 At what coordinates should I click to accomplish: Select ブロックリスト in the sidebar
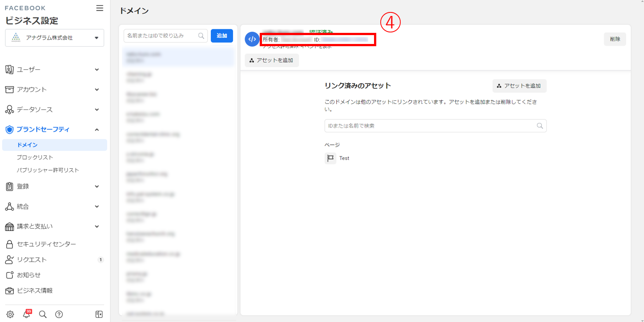coord(35,157)
